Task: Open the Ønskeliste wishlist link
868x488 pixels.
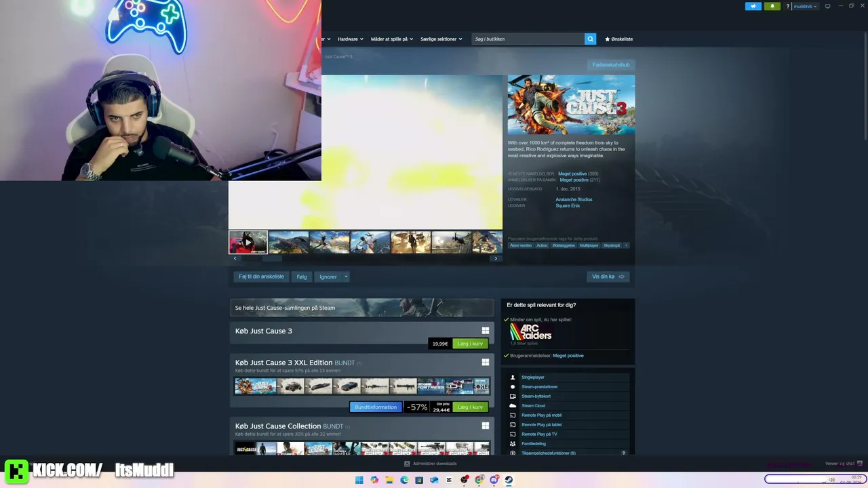Action: coord(618,39)
